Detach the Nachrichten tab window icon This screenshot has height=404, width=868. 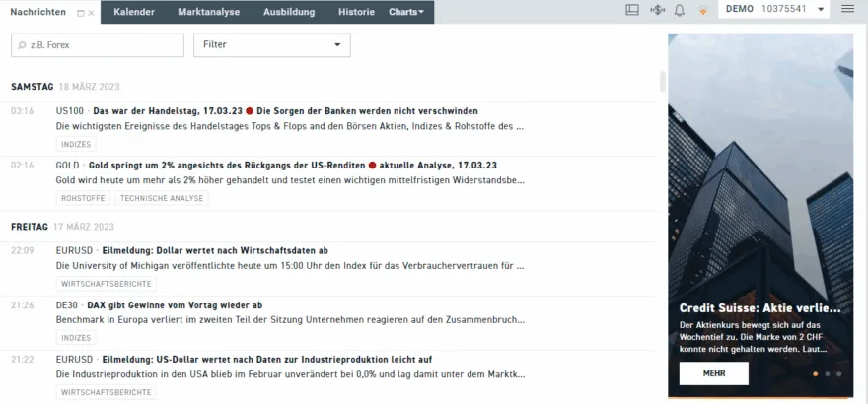81,13
